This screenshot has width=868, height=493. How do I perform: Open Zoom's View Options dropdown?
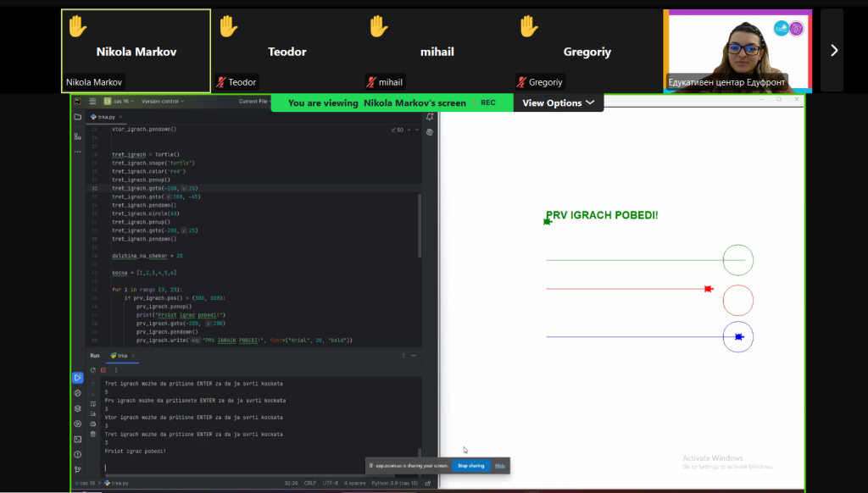(x=558, y=102)
